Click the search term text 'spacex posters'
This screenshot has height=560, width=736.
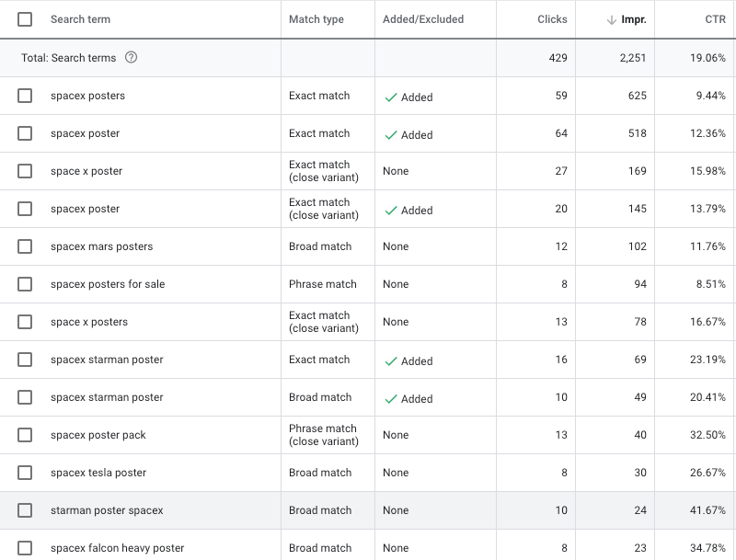click(87, 96)
